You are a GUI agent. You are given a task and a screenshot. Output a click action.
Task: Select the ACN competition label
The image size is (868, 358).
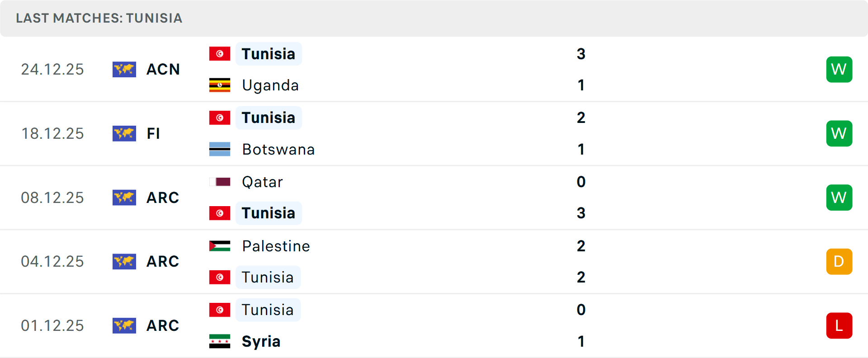pyautogui.click(x=163, y=69)
